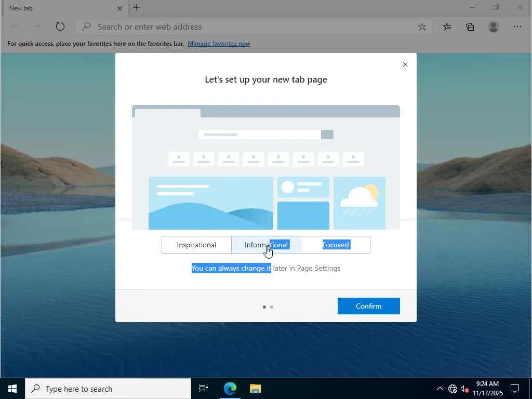Go forward to next page

pos(37,26)
